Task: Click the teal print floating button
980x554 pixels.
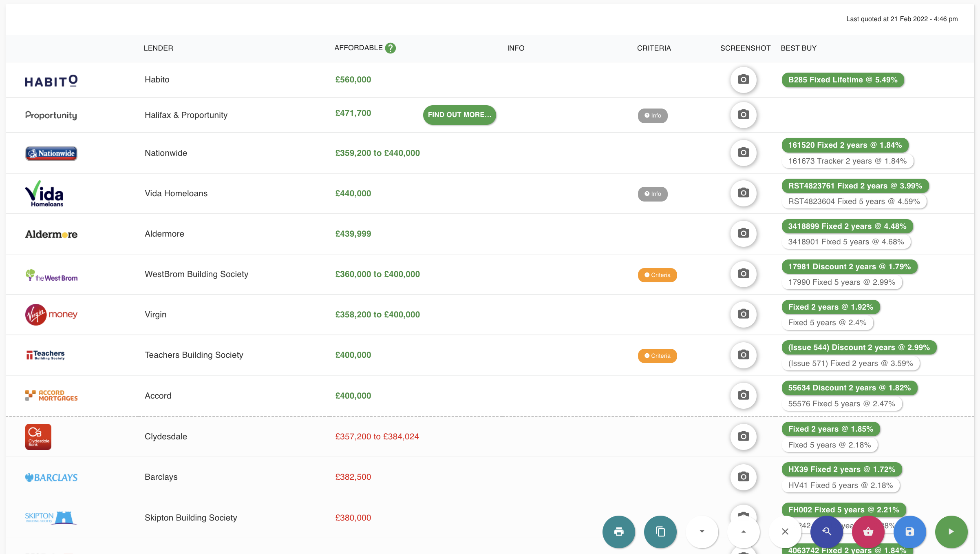Action: pos(618,532)
